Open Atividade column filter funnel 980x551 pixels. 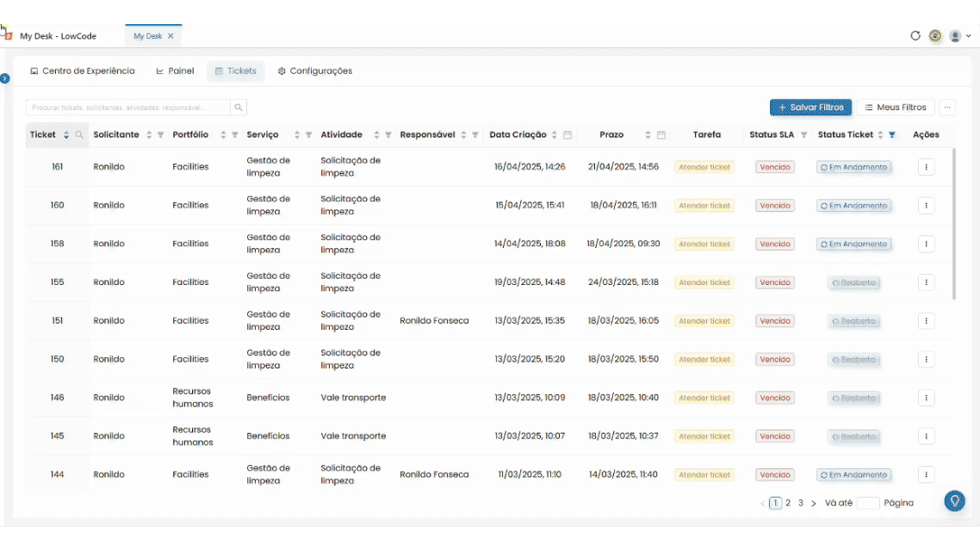[x=388, y=135]
